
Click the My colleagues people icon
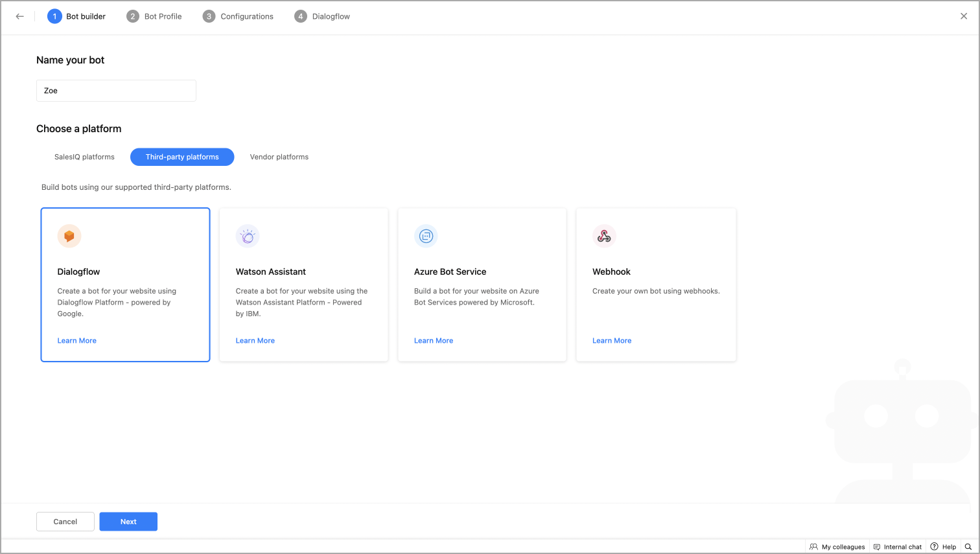coord(813,547)
